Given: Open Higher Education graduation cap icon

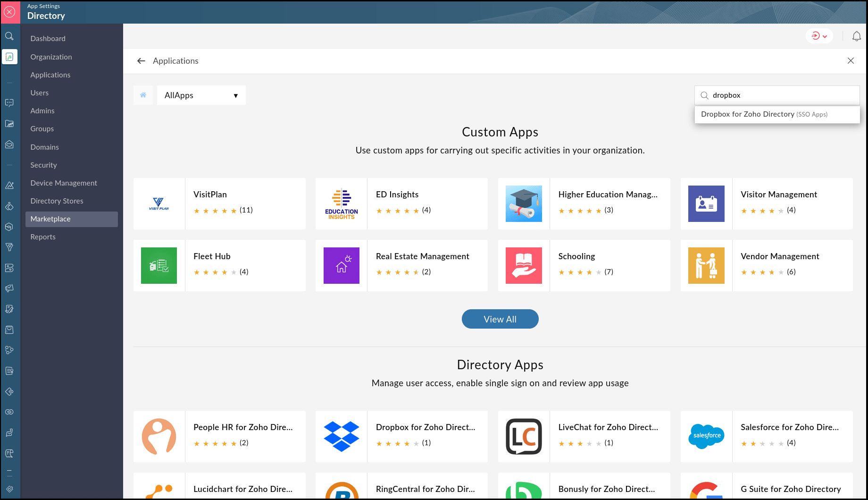Looking at the screenshot, I should pyautogui.click(x=524, y=204).
